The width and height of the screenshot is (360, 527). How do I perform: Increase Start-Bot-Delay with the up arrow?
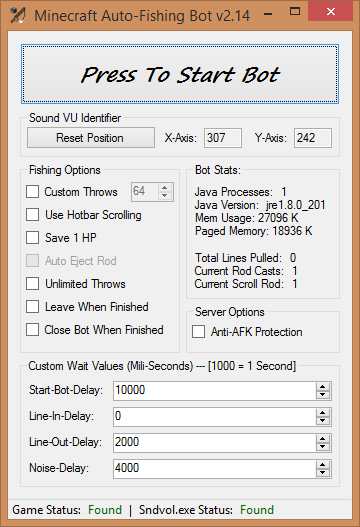(323, 387)
